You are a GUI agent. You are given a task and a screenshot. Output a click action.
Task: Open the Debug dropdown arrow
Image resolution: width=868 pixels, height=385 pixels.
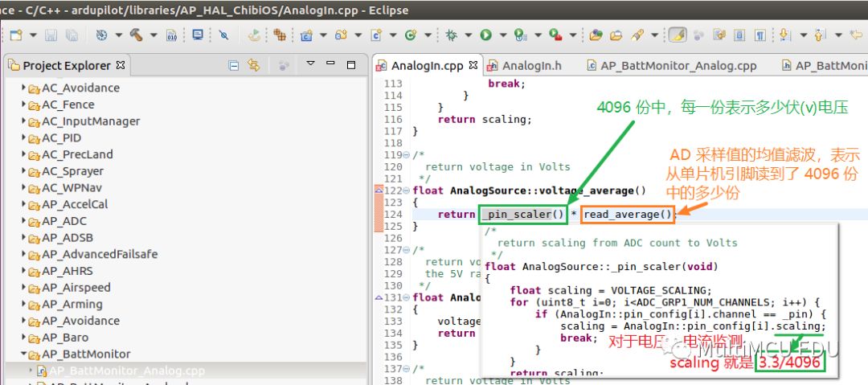(469, 35)
